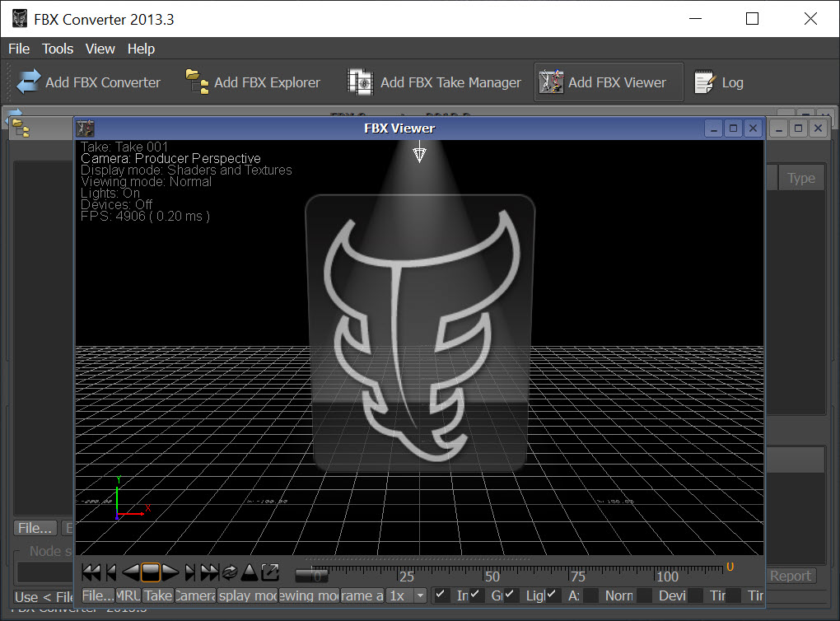This screenshot has width=840, height=621.
Task: Click the timeline slider handle at frame 0
Action: pos(312,575)
